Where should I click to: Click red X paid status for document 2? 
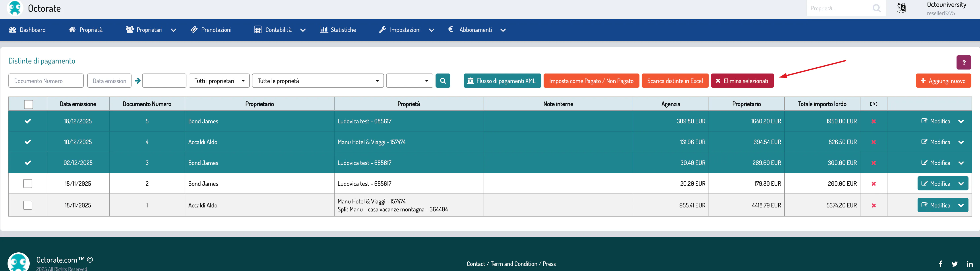pyautogui.click(x=873, y=184)
